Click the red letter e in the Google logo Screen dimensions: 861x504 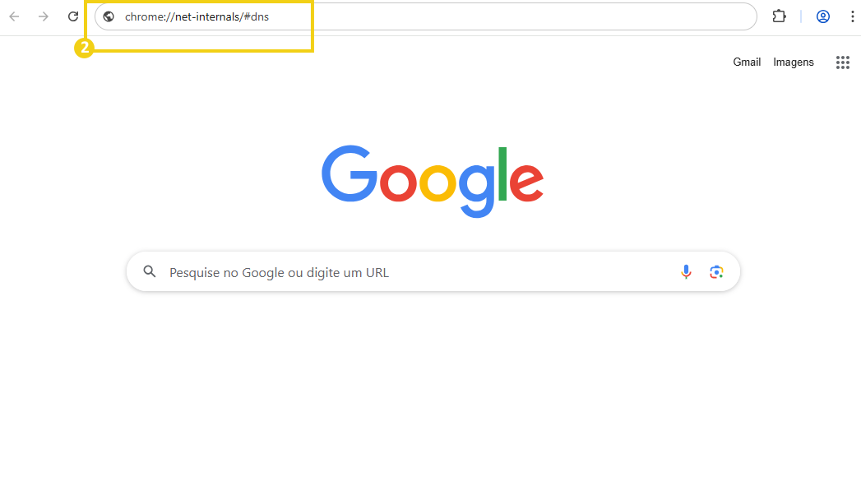pos(526,183)
